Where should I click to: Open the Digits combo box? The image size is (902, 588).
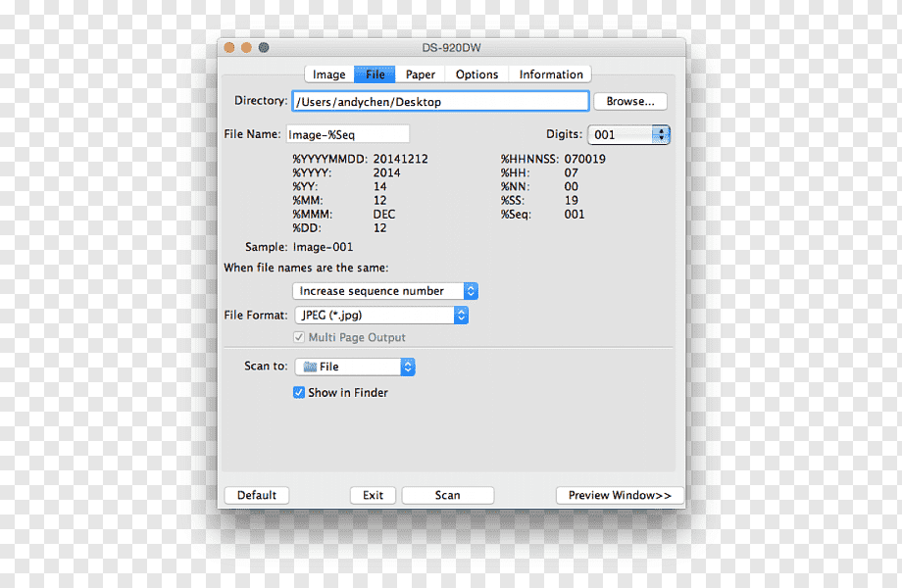pyautogui.click(x=628, y=134)
